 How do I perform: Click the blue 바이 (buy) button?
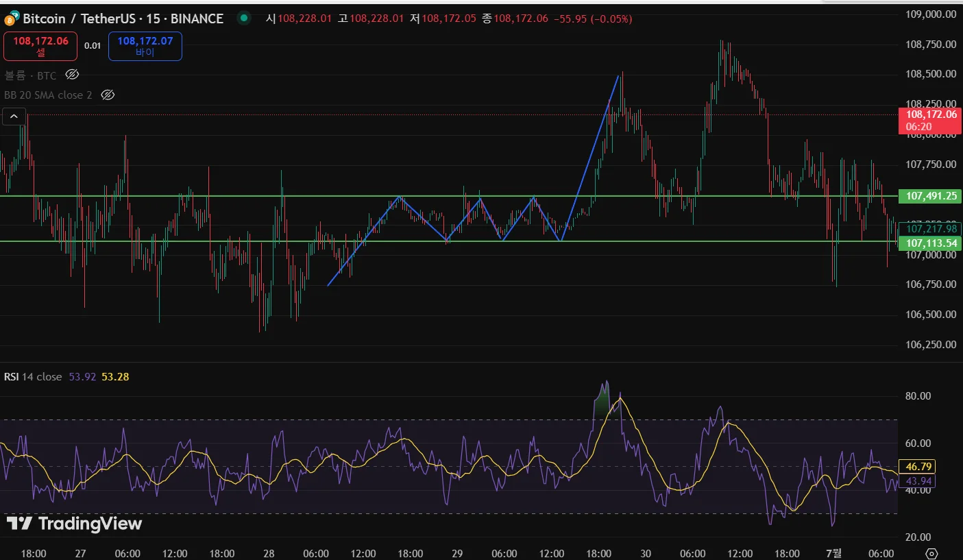pos(145,46)
